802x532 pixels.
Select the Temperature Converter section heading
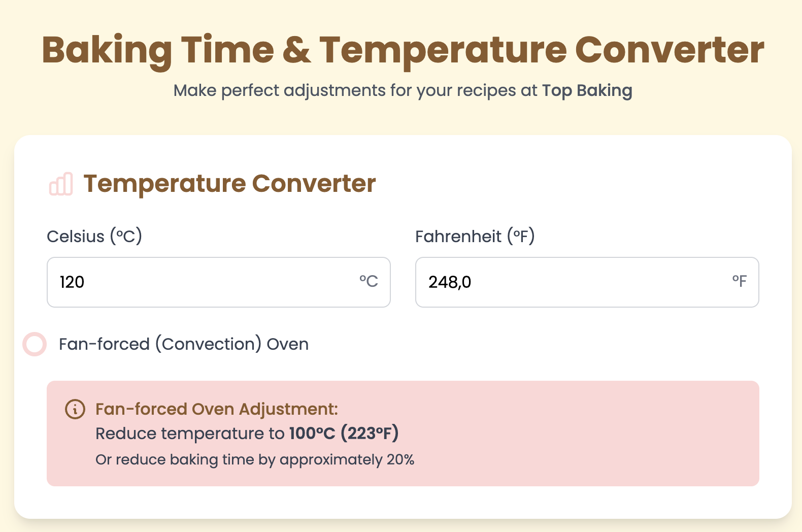pos(229,184)
